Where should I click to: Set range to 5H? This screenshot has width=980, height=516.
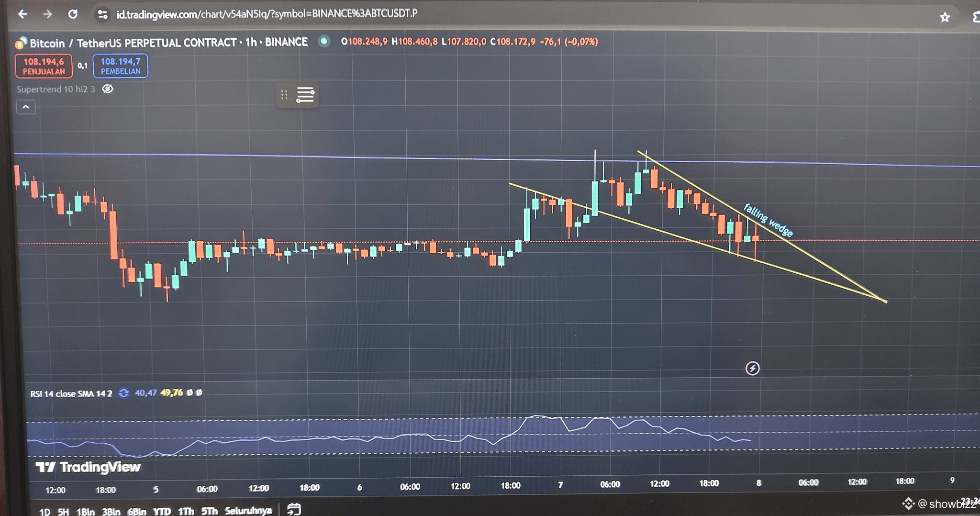click(63, 512)
